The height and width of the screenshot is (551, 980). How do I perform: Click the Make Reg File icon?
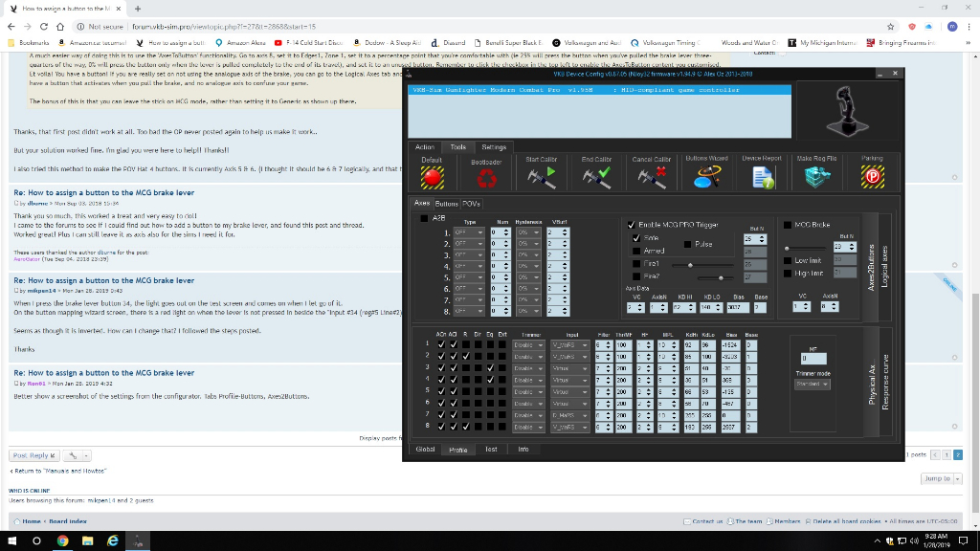(816, 177)
